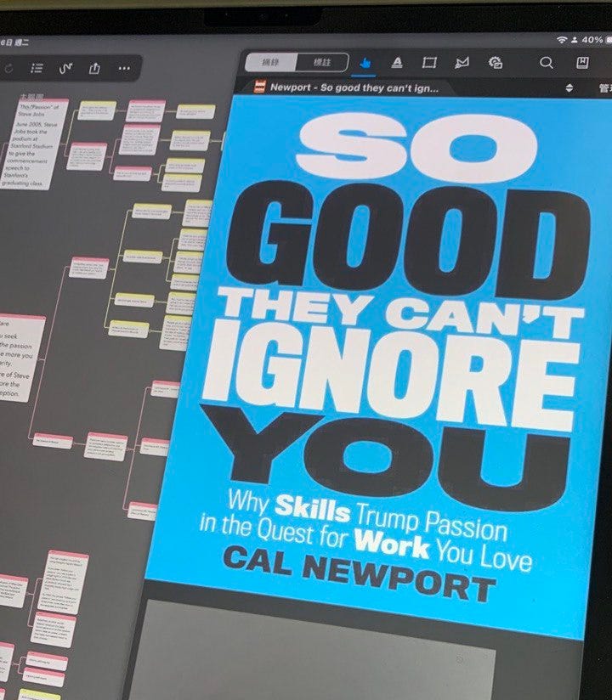Select mindmap node 'The Passion of Steve Jobs'

(x=36, y=144)
